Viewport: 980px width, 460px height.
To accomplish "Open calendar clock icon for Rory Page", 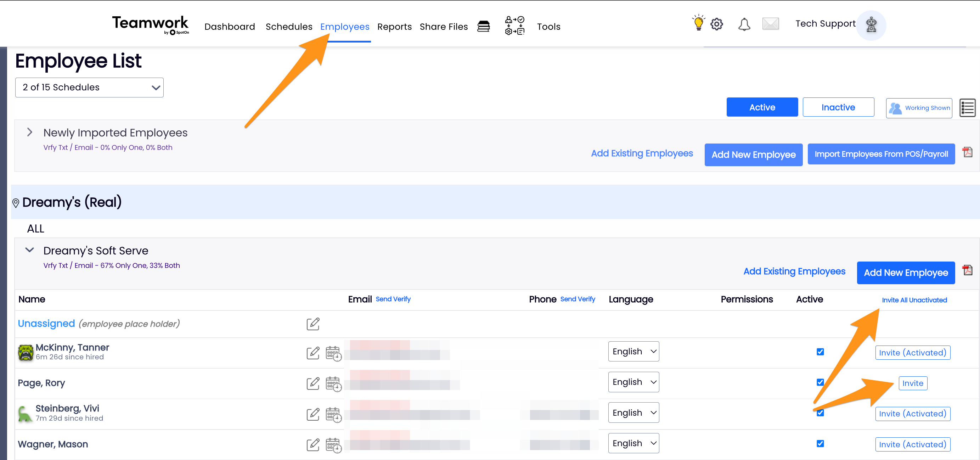I will [x=333, y=383].
